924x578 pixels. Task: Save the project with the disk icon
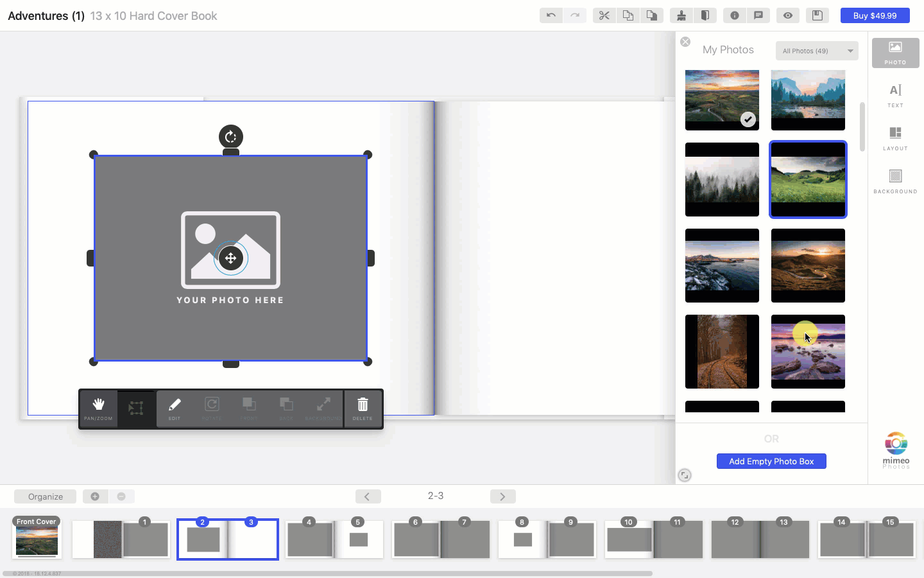(x=817, y=15)
